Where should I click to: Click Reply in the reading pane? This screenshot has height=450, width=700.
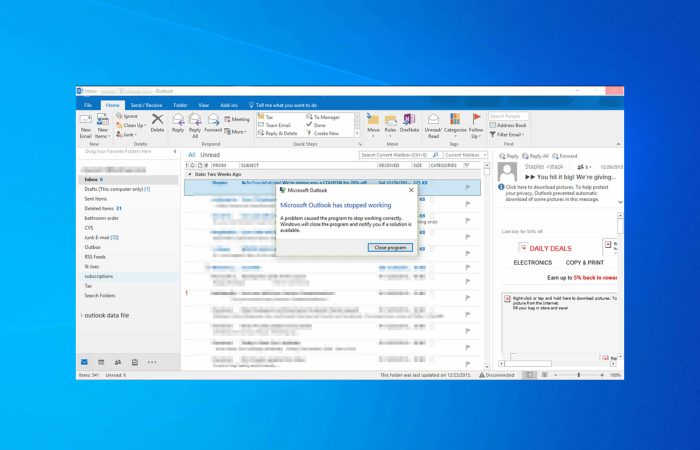pos(509,156)
